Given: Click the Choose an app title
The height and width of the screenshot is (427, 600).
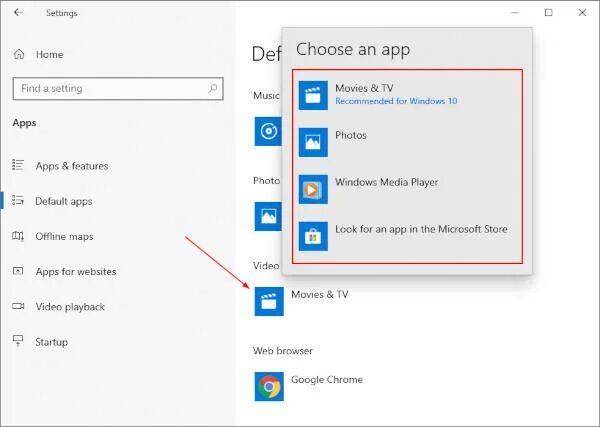Looking at the screenshot, I should [x=353, y=50].
